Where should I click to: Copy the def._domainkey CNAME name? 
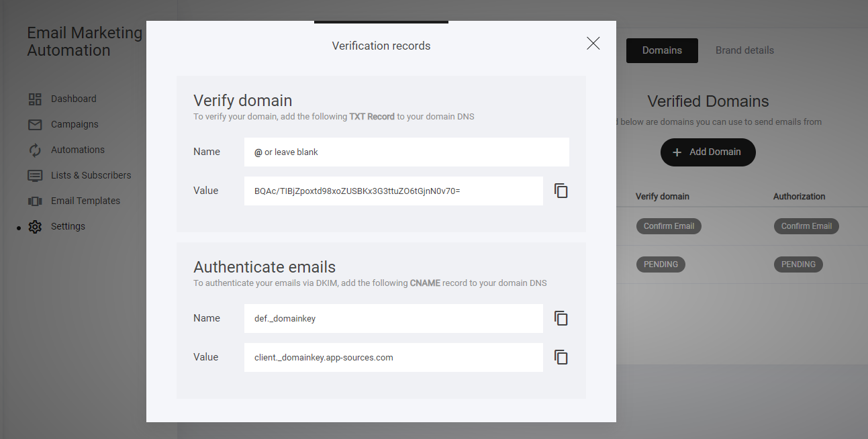(x=561, y=318)
